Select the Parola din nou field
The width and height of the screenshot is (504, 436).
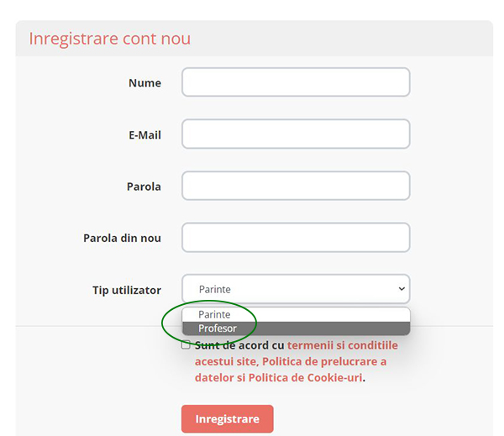(x=296, y=238)
